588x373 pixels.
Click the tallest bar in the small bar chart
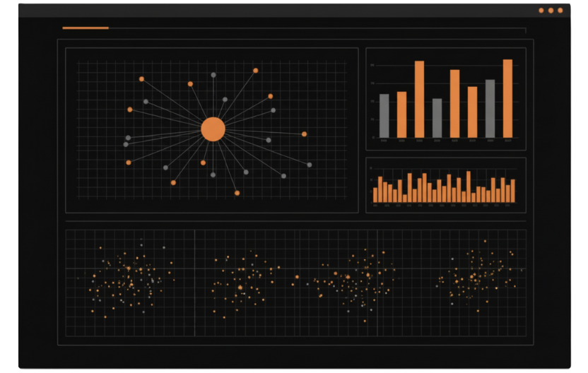(x=468, y=187)
